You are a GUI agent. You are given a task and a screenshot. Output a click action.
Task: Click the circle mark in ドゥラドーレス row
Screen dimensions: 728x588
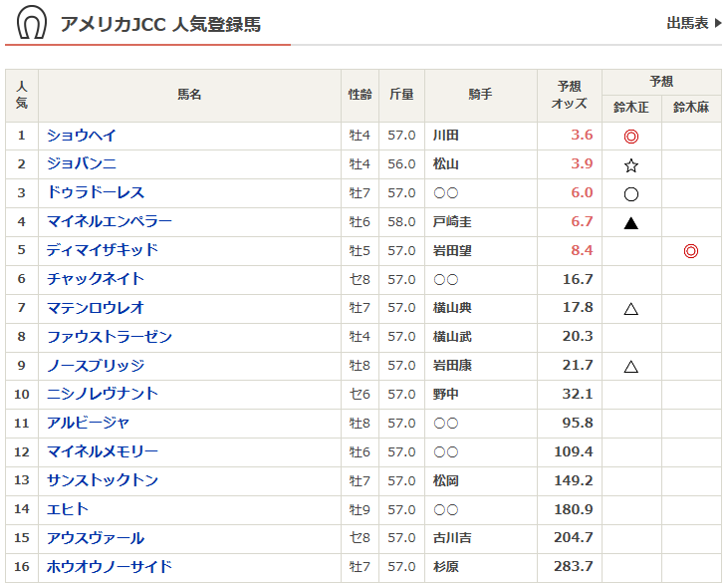[630, 194]
